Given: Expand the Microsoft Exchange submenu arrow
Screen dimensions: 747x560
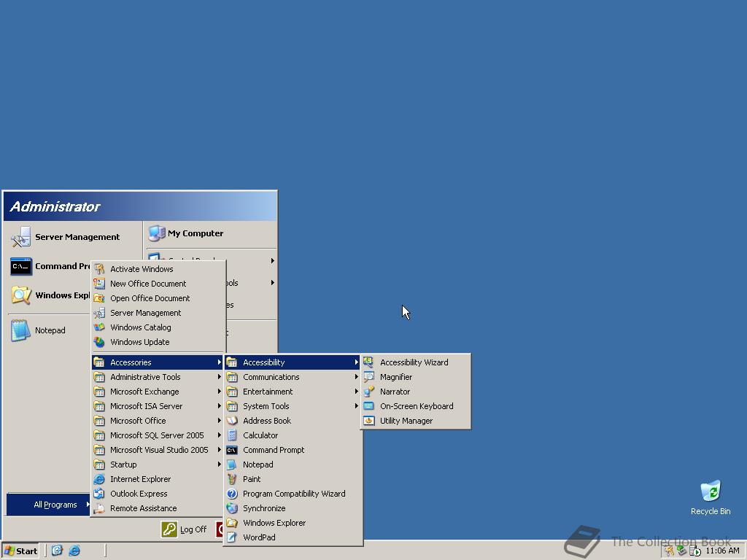Looking at the screenshot, I should click(219, 392).
